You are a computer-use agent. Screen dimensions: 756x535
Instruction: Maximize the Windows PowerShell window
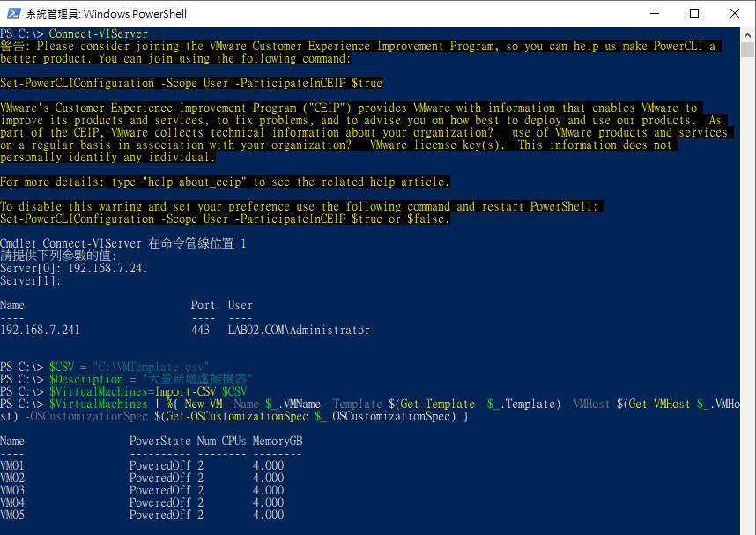(693, 13)
